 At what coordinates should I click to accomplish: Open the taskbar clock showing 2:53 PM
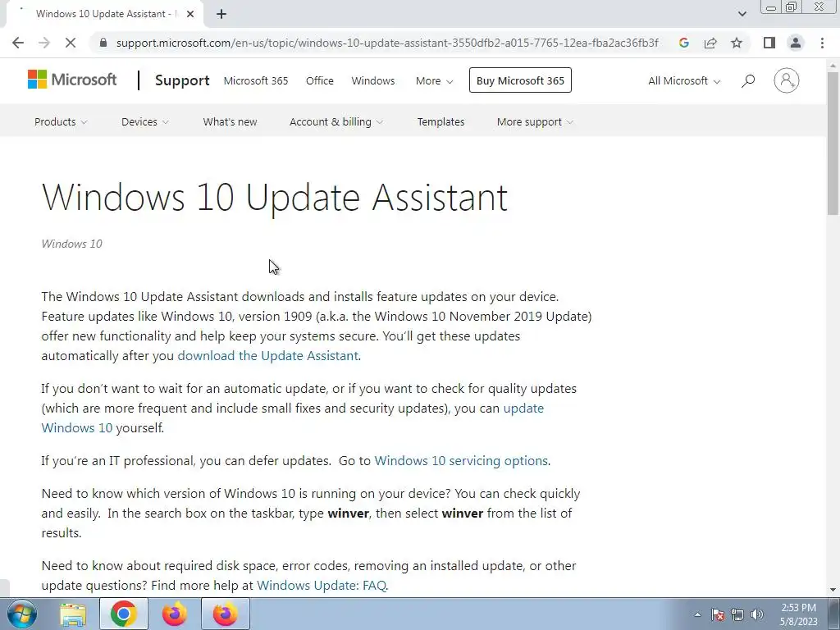pyautogui.click(x=798, y=614)
